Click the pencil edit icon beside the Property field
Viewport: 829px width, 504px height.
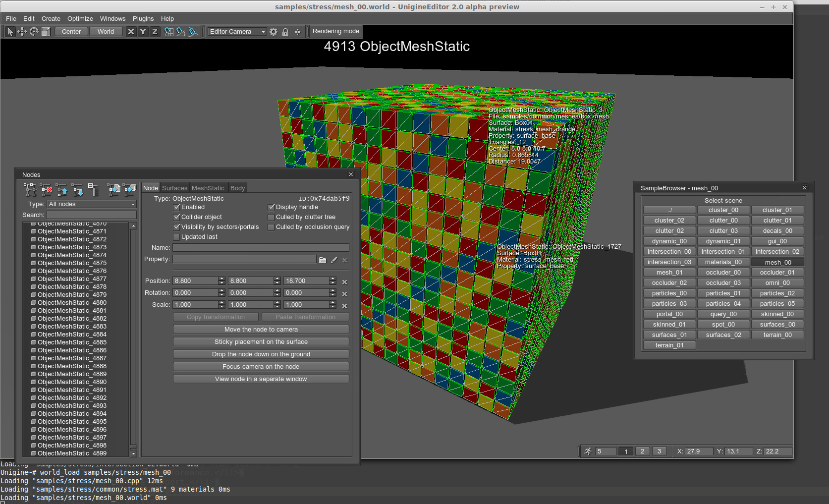click(x=334, y=260)
